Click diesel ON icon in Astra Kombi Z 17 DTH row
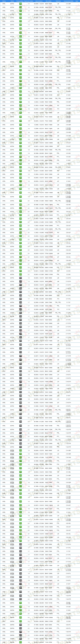The image size is (80, 644). click(20, 562)
